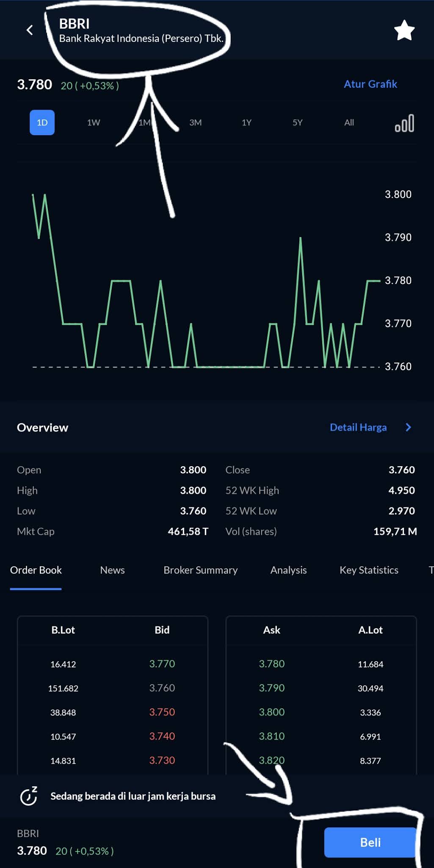The image size is (434, 868).
Task: Open the Detail Harga link
Action: tap(358, 427)
